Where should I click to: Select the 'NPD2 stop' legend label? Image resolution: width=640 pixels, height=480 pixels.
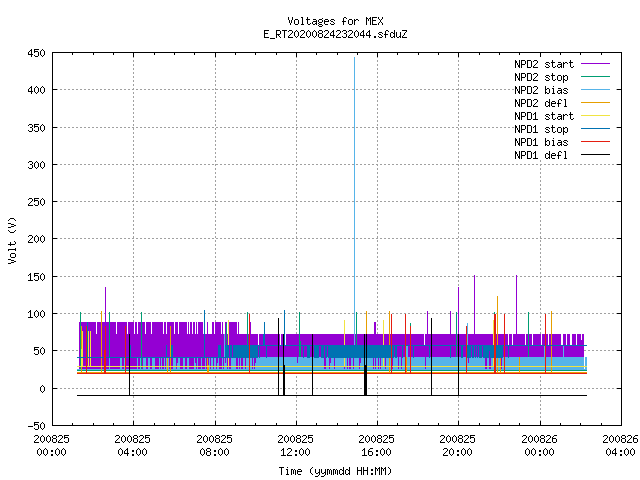pyautogui.click(x=541, y=77)
